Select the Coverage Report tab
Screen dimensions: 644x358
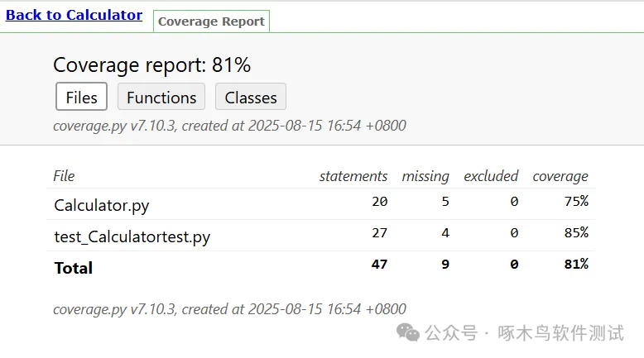[x=211, y=21]
